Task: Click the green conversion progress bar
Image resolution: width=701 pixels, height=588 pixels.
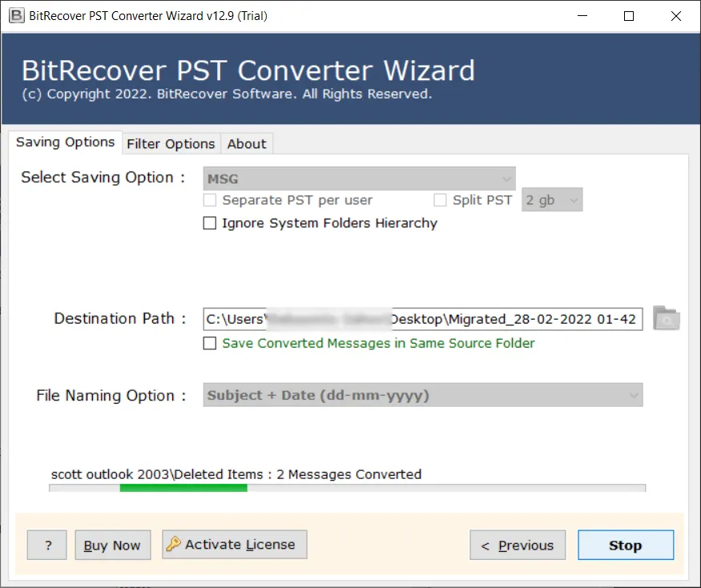Action: (183, 488)
